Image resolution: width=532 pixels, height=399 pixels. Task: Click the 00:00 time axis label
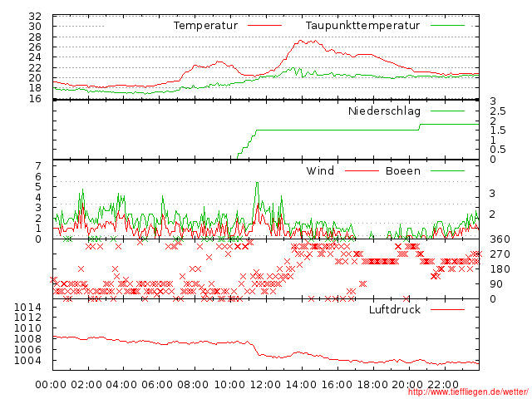tap(51, 385)
